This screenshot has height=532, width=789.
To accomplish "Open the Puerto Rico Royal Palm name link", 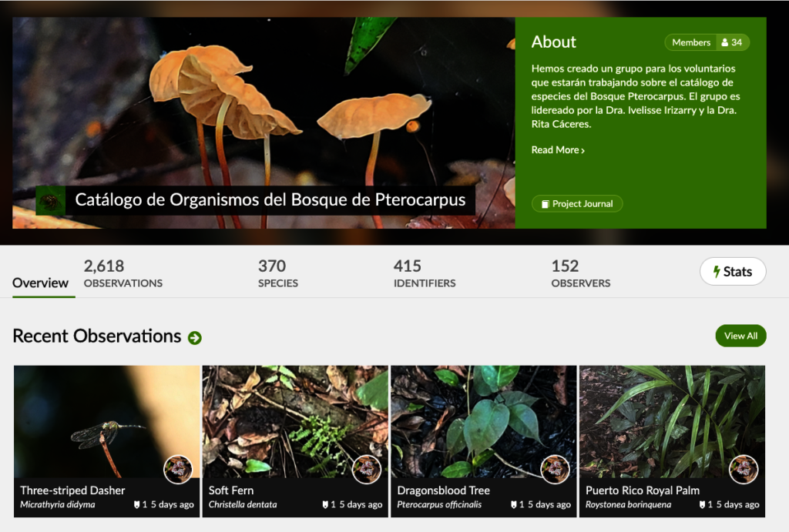I will 643,490.
